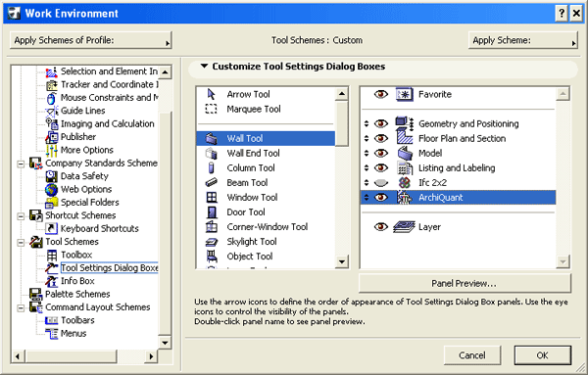588x375 pixels.
Task: Click the Marquee Tool icon
Action: (211, 109)
